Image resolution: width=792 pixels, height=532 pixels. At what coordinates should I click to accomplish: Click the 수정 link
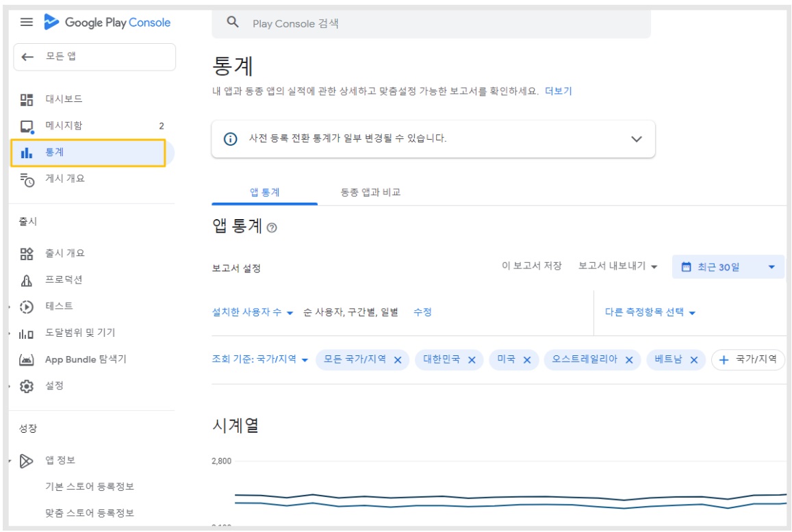click(422, 313)
